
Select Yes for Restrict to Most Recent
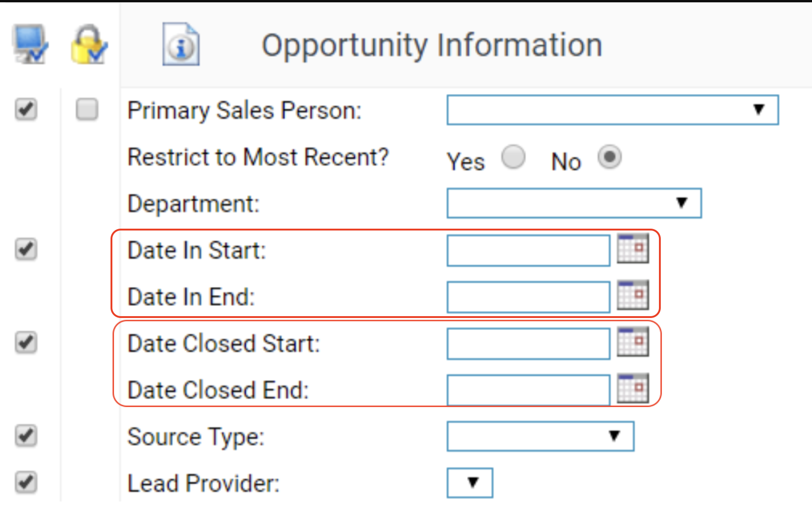click(x=513, y=157)
